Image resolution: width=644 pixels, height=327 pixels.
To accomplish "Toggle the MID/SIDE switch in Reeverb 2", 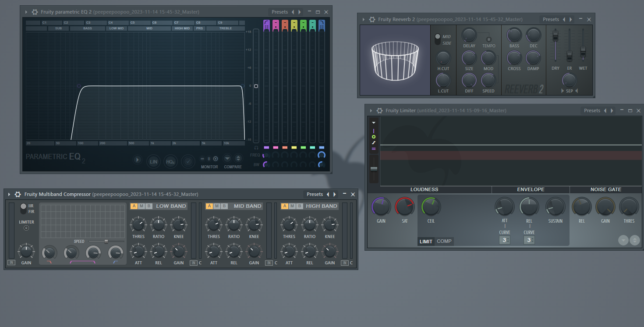I will (x=437, y=39).
